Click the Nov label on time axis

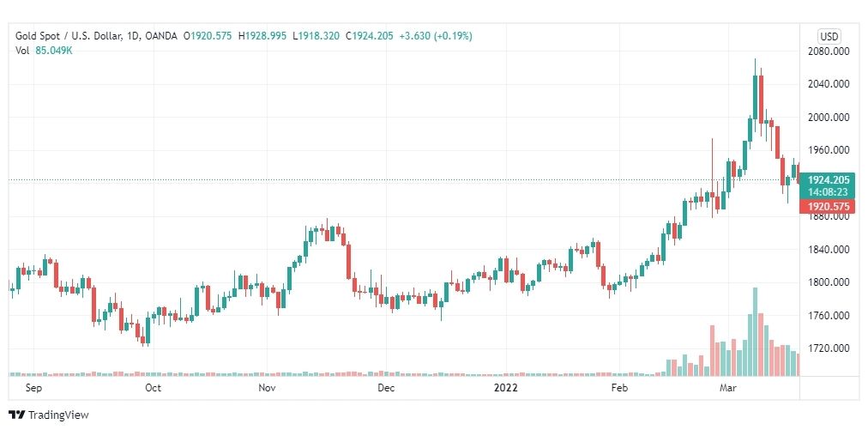click(267, 388)
